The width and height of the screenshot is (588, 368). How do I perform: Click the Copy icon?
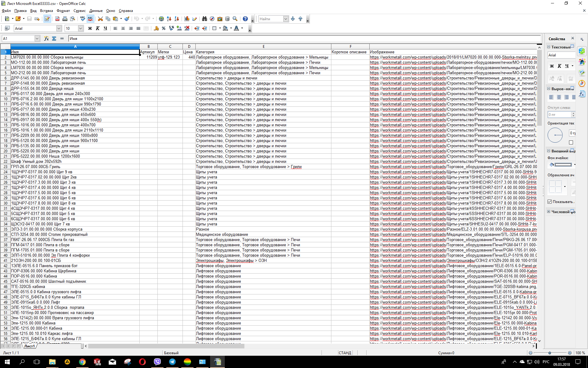click(108, 19)
